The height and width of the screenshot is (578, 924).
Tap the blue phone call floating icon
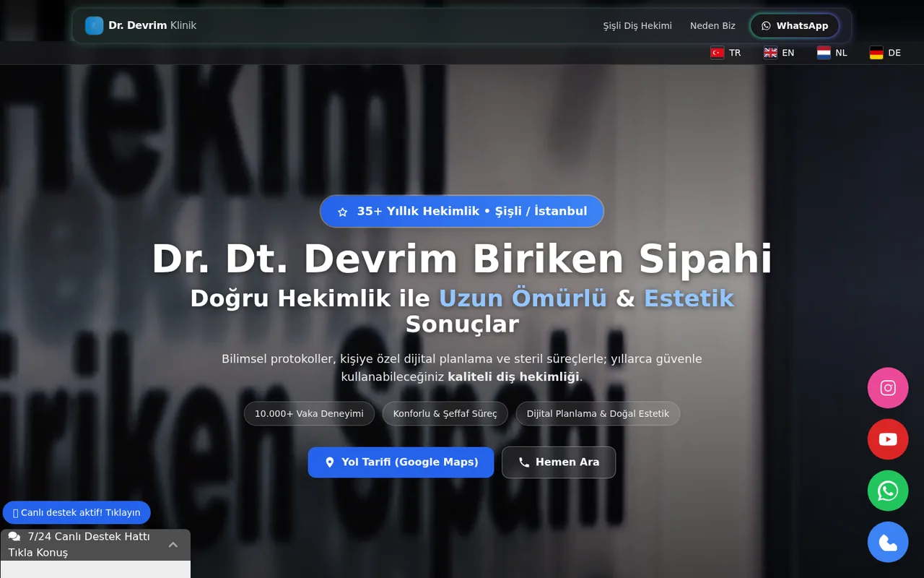point(888,542)
